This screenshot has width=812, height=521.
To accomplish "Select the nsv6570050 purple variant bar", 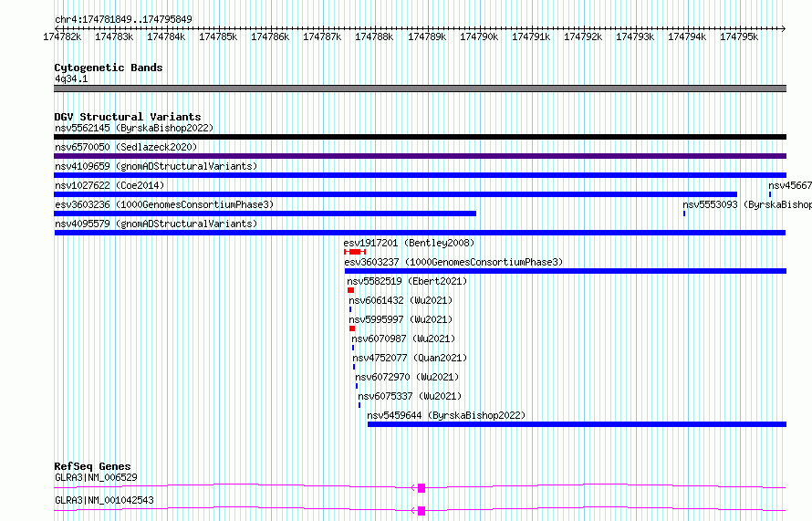I will tap(420, 156).
